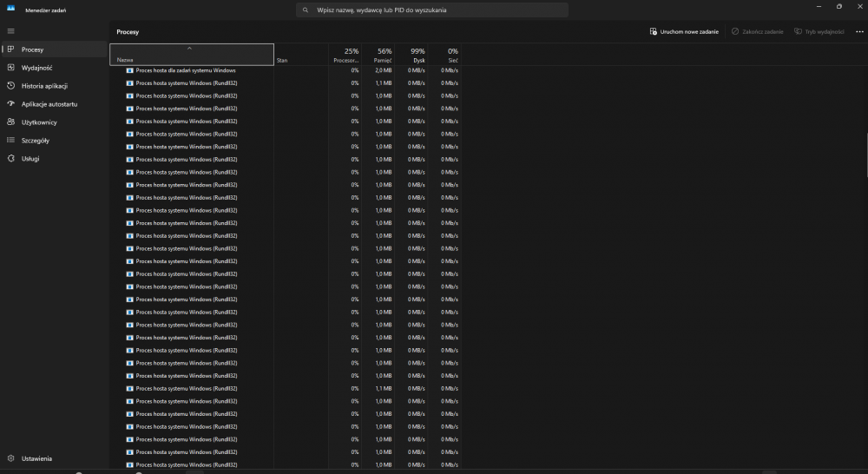Sort by the Procesor column header

[x=345, y=55]
